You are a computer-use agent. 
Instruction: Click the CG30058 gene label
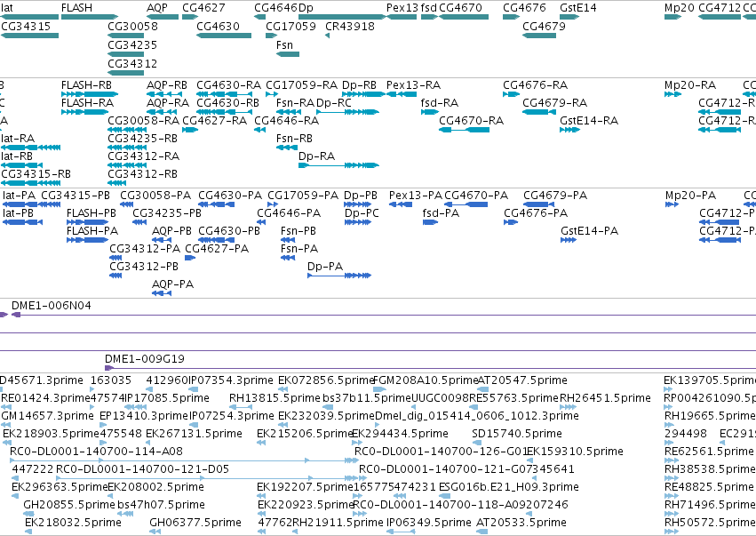tap(132, 26)
